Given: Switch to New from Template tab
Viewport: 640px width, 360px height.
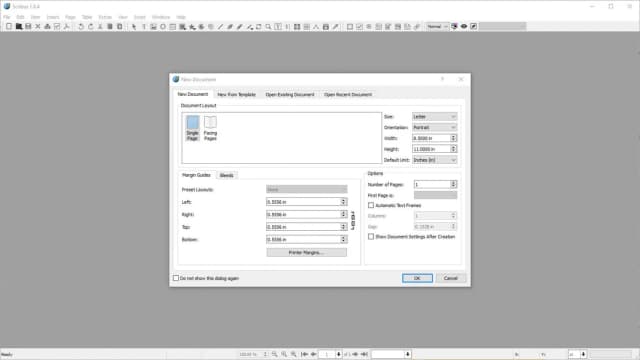Looking at the screenshot, I should coord(236,95).
